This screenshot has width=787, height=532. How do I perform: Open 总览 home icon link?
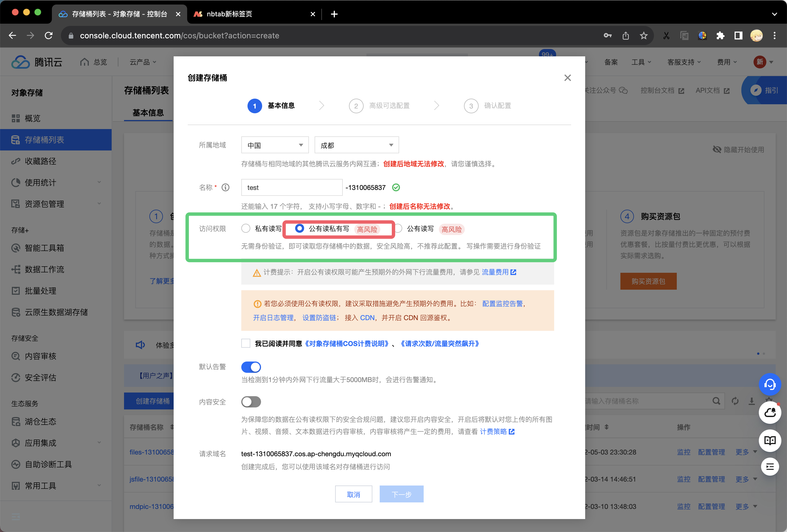(x=94, y=62)
